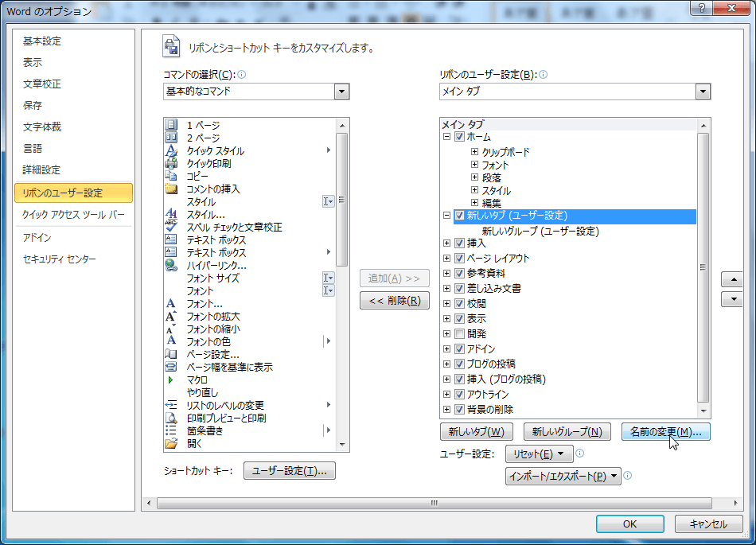This screenshot has width=756, height=545.
Task: Click the スペル チェックと文章校正 icon
Action: coord(171,227)
